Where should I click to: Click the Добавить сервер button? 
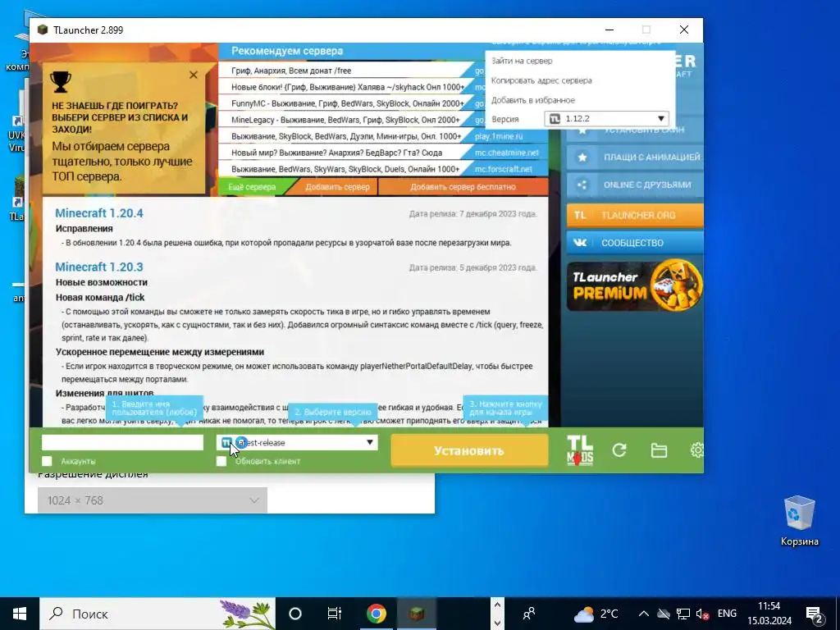[x=337, y=187]
